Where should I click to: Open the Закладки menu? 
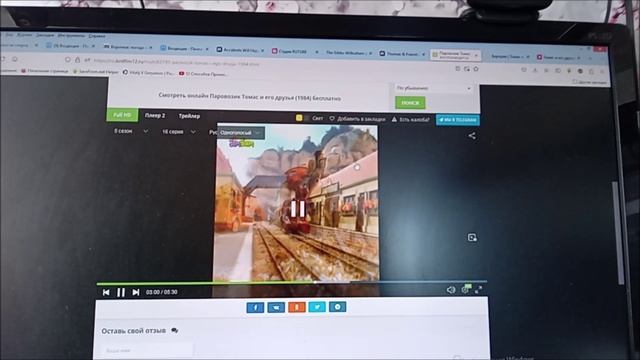[x=44, y=36]
